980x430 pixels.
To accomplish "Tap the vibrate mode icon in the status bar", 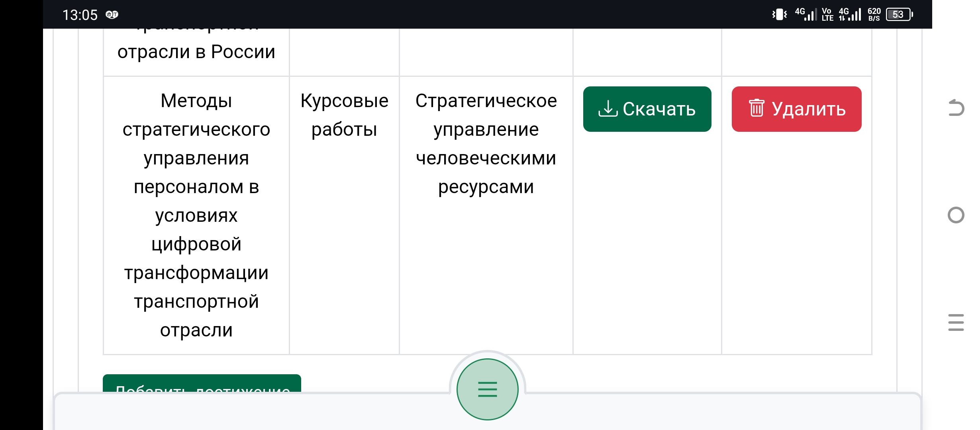I will [779, 15].
